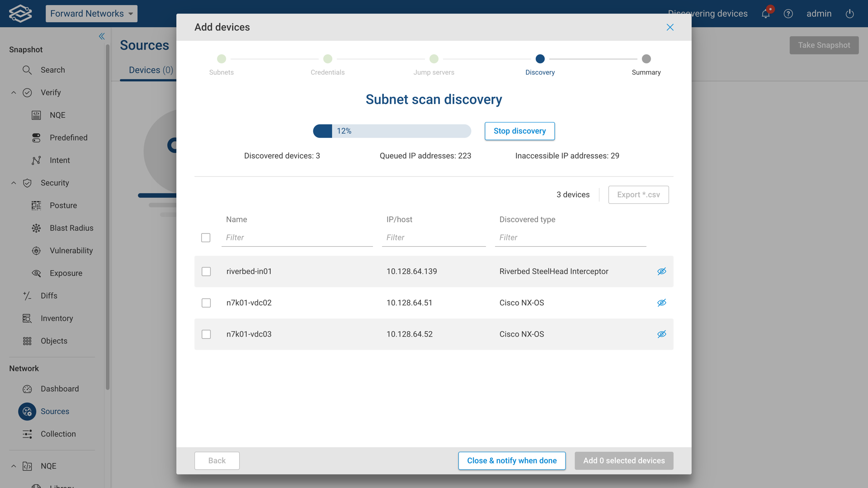
Task: Click the IP/host filter field
Action: pos(433,238)
